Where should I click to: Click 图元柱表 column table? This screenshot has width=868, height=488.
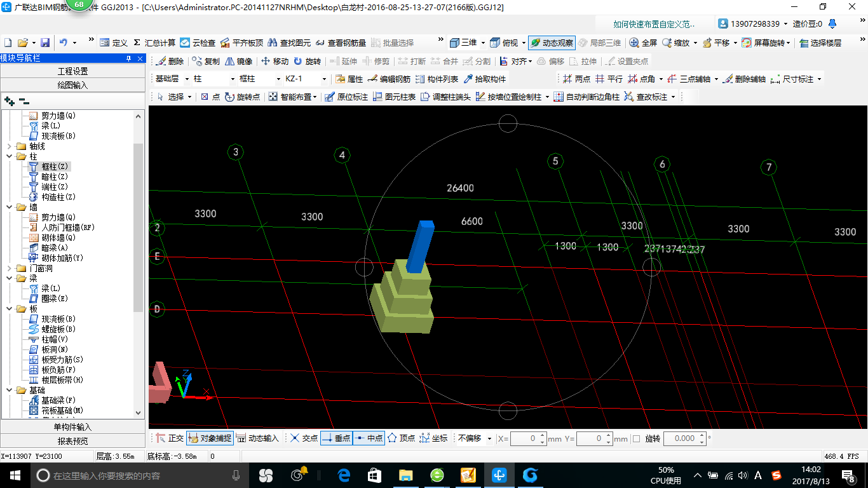click(x=395, y=97)
